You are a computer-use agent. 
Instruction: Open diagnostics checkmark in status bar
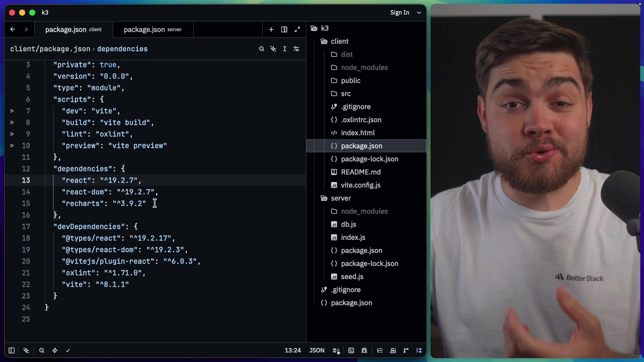click(68, 350)
